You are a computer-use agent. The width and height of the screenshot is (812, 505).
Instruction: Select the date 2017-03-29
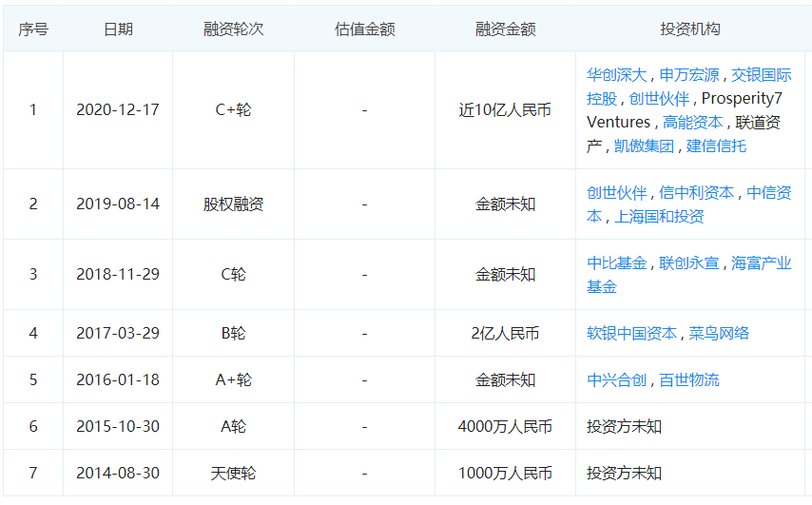(118, 333)
